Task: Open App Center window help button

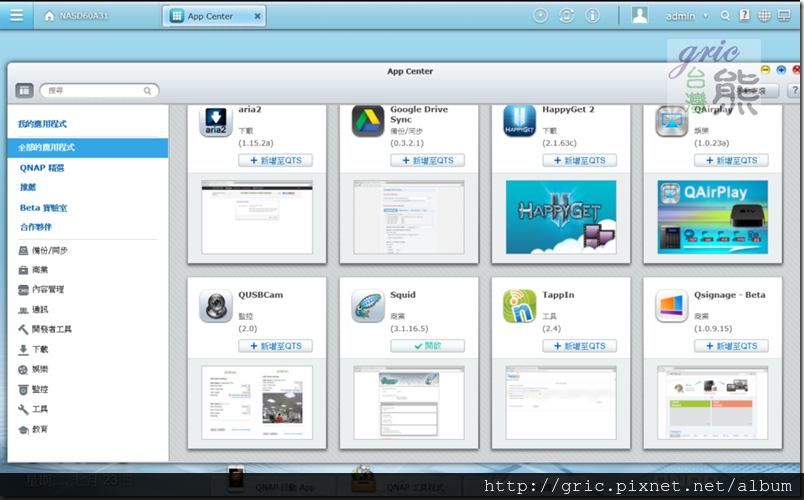Action: click(x=794, y=90)
